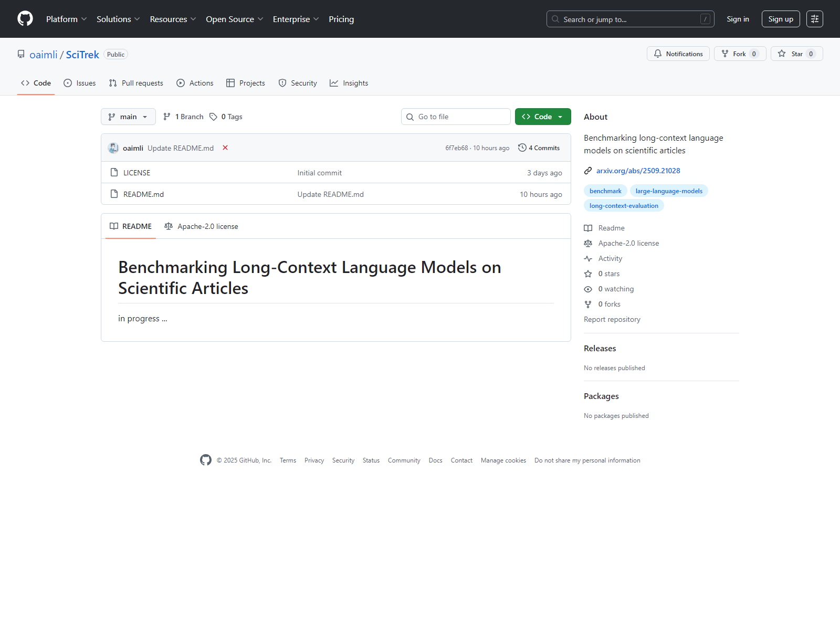Image resolution: width=840 pixels, height=630 pixels.
Task: Open the Community footer link
Action: [404, 460]
